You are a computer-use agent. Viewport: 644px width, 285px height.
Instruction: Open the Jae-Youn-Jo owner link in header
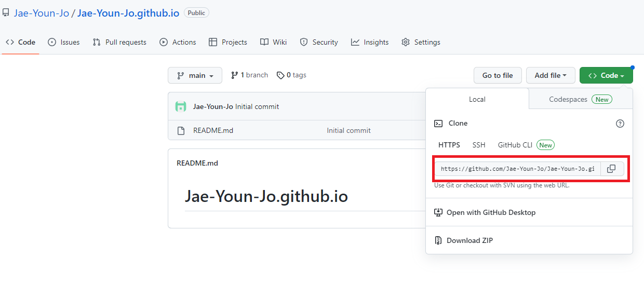tap(42, 13)
